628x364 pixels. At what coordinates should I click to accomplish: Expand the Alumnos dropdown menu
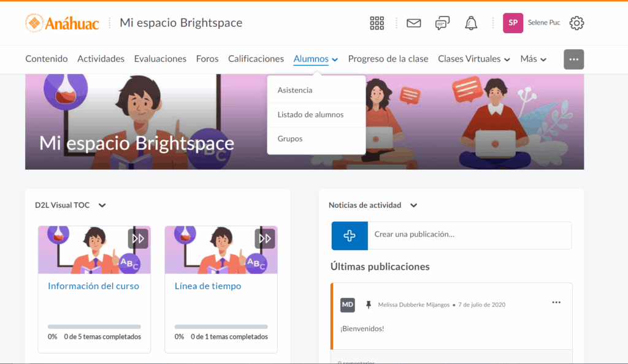click(316, 59)
